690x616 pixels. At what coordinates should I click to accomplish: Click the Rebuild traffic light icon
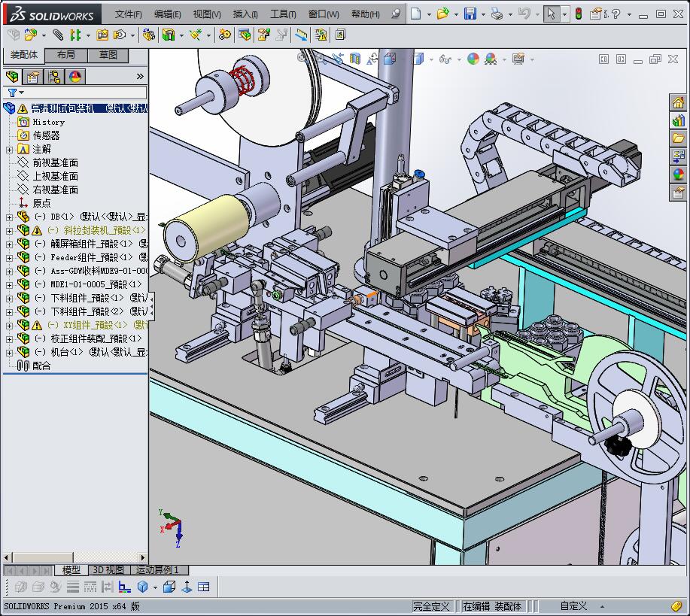pyautogui.click(x=579, y=14)
